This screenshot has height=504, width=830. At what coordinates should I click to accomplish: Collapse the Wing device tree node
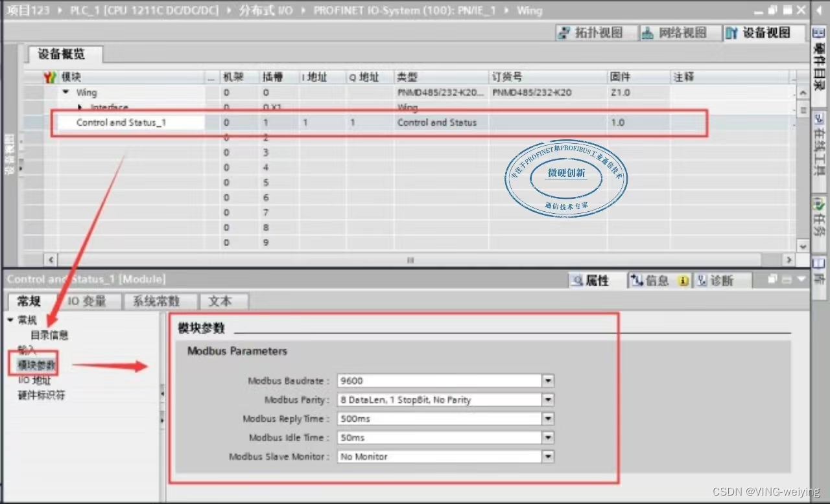pos(66,93)
